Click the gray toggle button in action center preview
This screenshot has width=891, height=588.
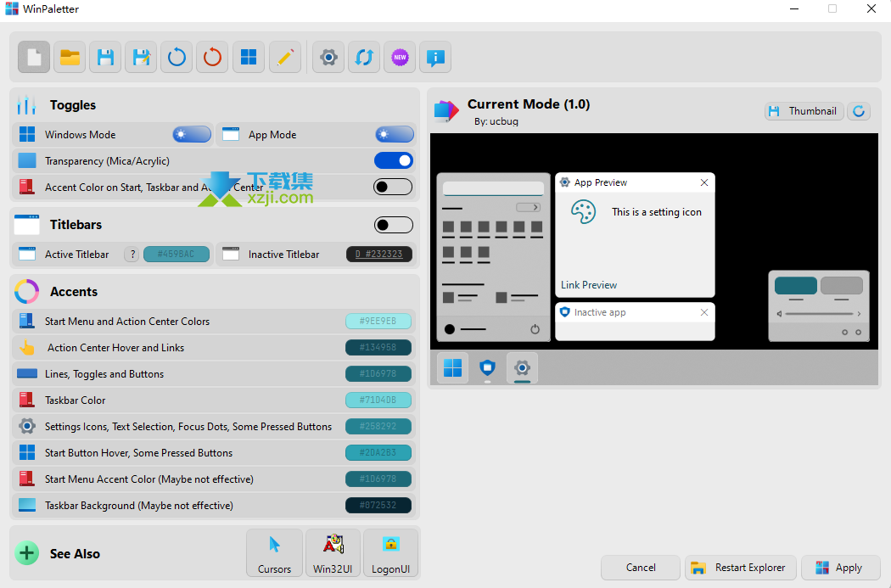coord(842,285)
